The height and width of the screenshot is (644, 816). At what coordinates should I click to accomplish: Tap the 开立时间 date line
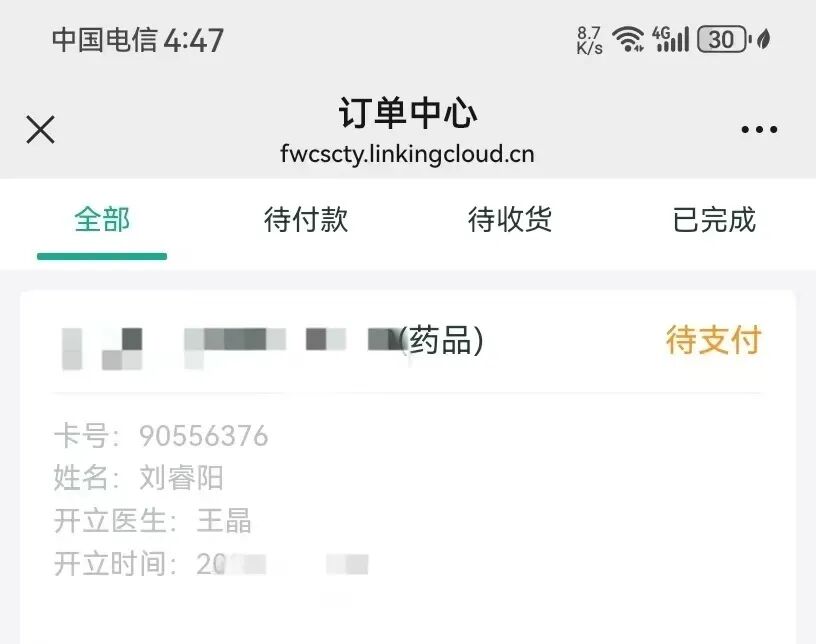pos(211,564)
